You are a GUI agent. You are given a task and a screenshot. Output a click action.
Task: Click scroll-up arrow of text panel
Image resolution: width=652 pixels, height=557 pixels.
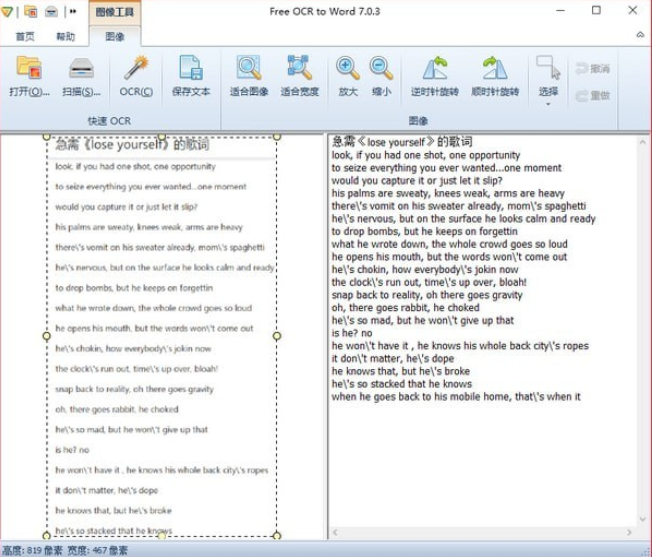pos(642,142)
